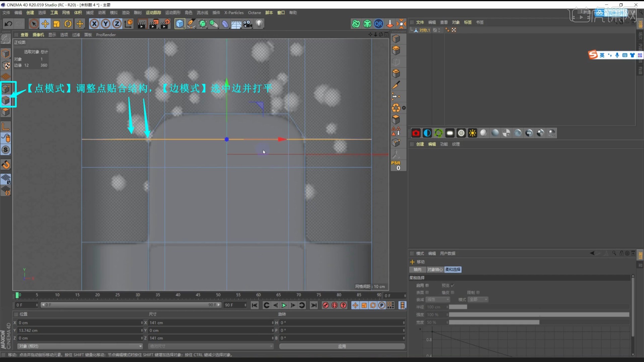Click the 应用 apply button

341,346
